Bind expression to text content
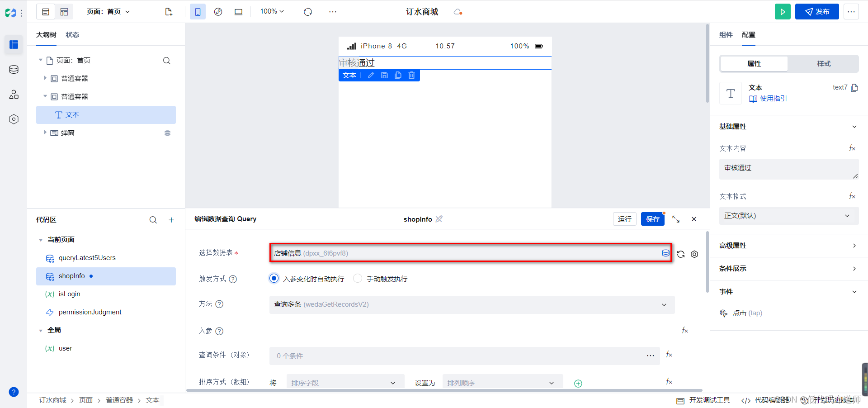This screenshot has height=408, width=868. (x=852, y=148)
